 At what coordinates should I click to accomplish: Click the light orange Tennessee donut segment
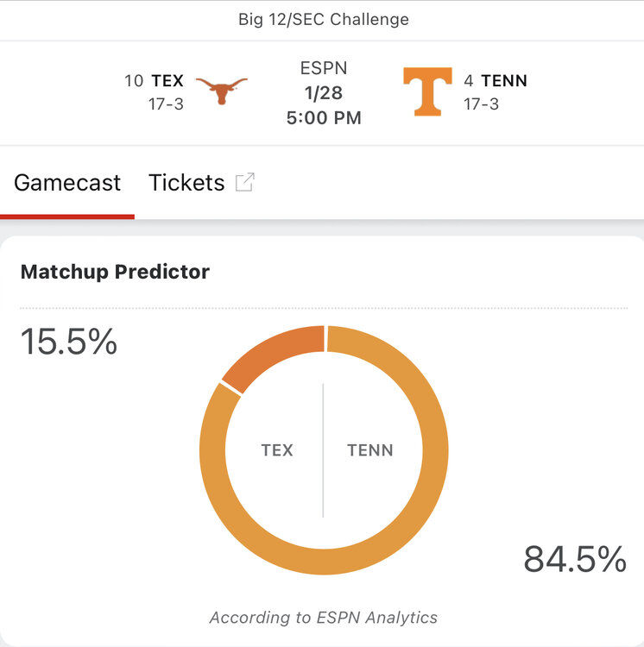(x=432, y=483)
